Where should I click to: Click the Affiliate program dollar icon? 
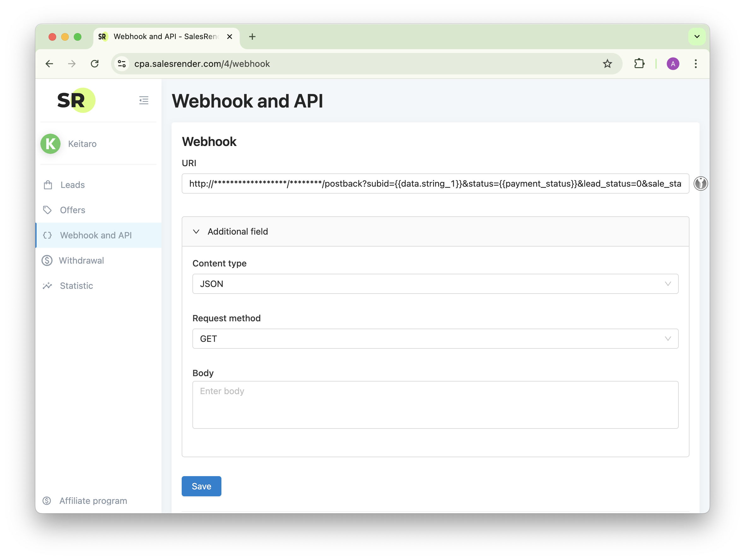(47, 501)
